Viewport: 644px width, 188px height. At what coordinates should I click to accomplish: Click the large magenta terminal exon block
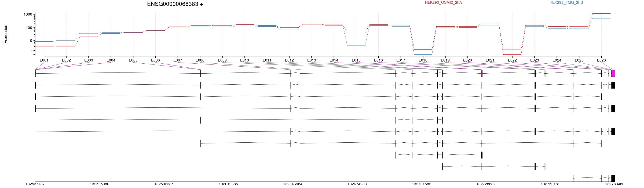point(613,74)
